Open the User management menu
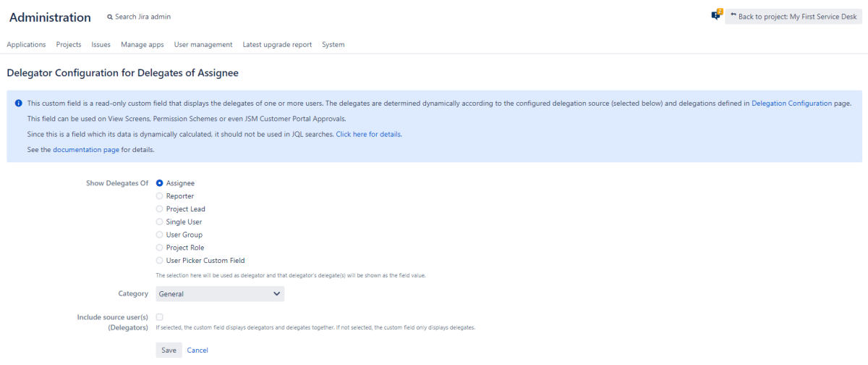The image size is (868, 365). coord(203,44)
